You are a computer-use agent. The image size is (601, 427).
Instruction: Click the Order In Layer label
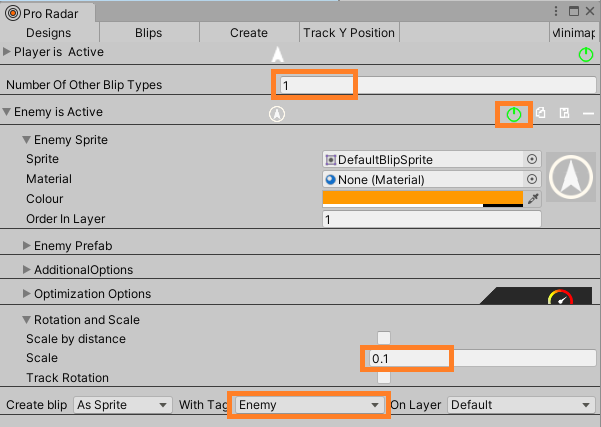(x=66, y=218)
